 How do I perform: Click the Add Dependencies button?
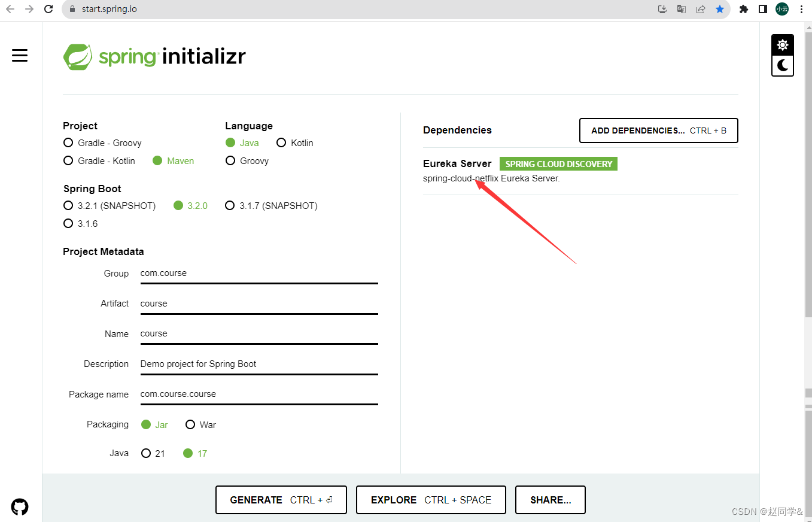[659, 130]
